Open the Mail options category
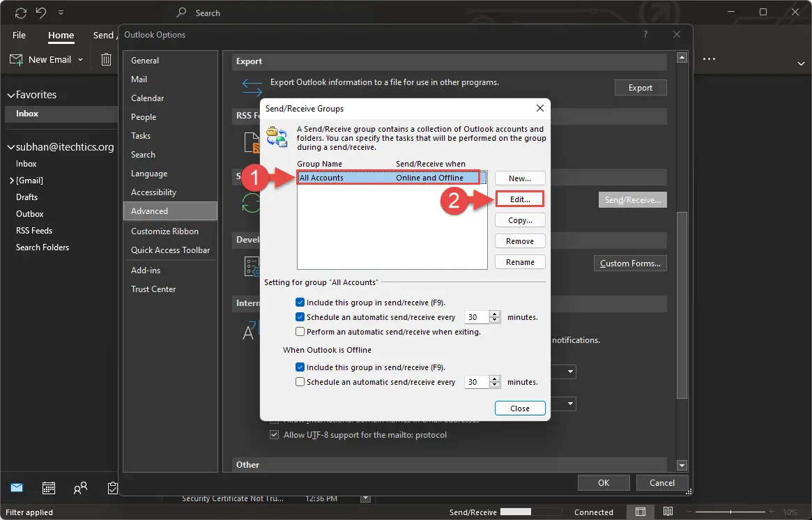The width and height of the screenshot is (812, 520). [x=170, y=79]
